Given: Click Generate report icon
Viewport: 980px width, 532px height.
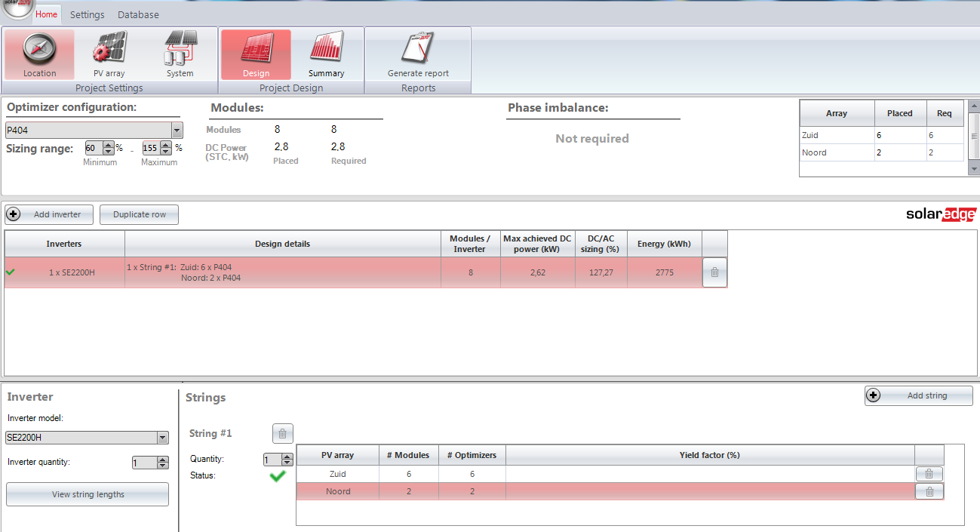Looking at the screenshot, I should (x=418, y=55).
